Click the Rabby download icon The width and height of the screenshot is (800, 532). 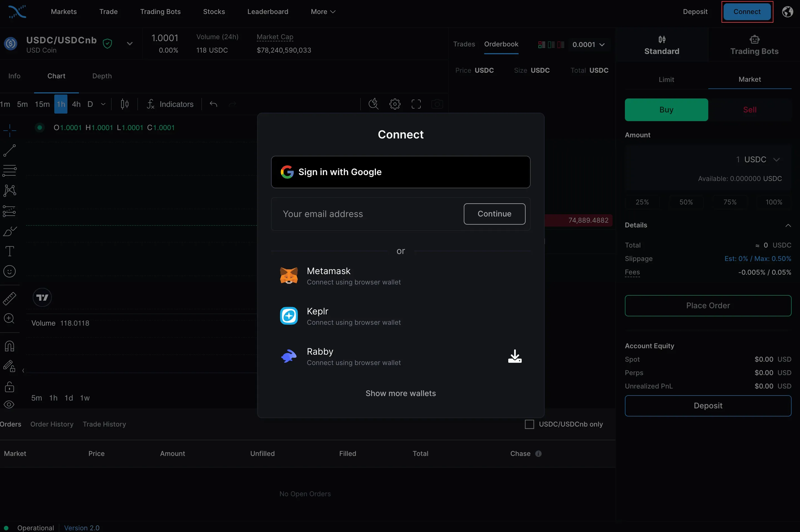515,356
